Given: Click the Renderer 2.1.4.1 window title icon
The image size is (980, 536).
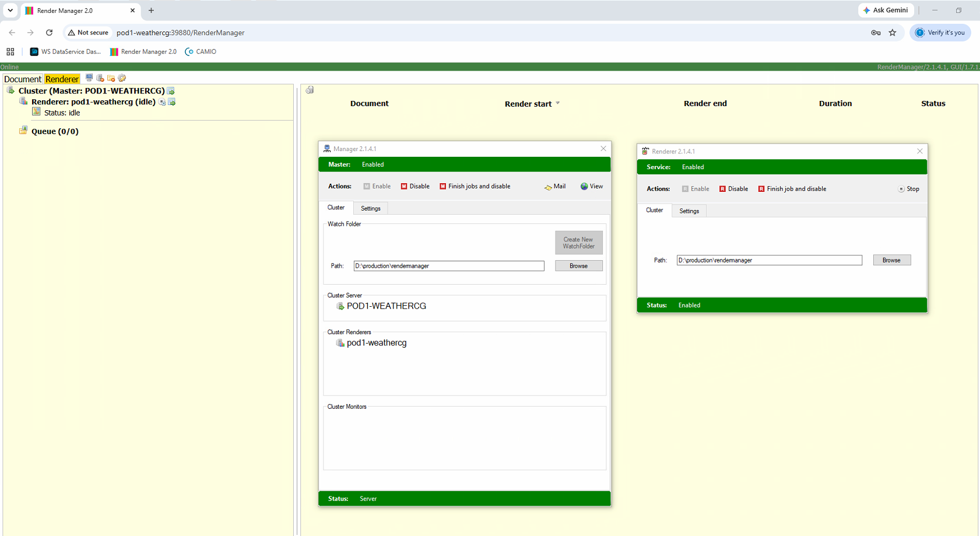Looking at the screenshot, I should [645, 151].
